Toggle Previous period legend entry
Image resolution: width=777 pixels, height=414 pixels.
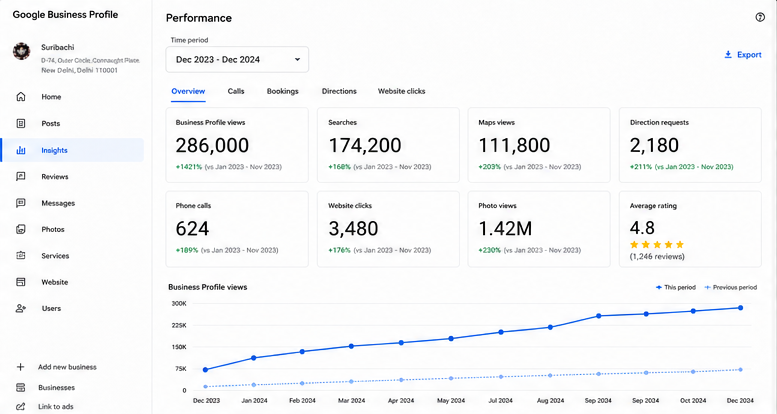pyautogui.click(x=730, y=288)
